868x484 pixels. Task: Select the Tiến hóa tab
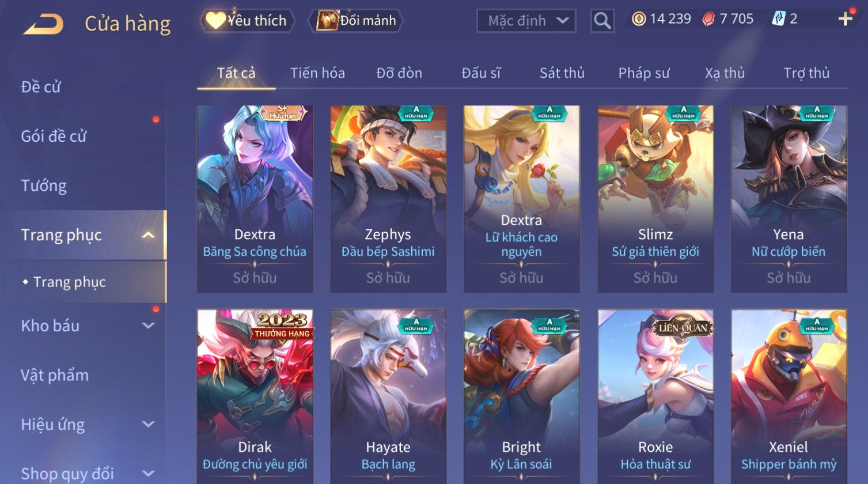317,73
